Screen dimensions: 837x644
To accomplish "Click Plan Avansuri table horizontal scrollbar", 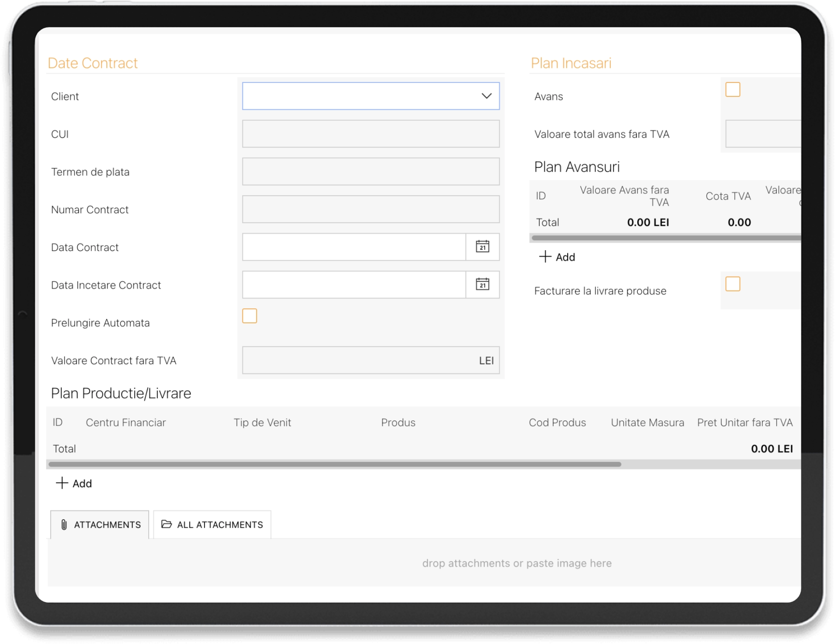I will pyautogui.click(x=665, y=238).
